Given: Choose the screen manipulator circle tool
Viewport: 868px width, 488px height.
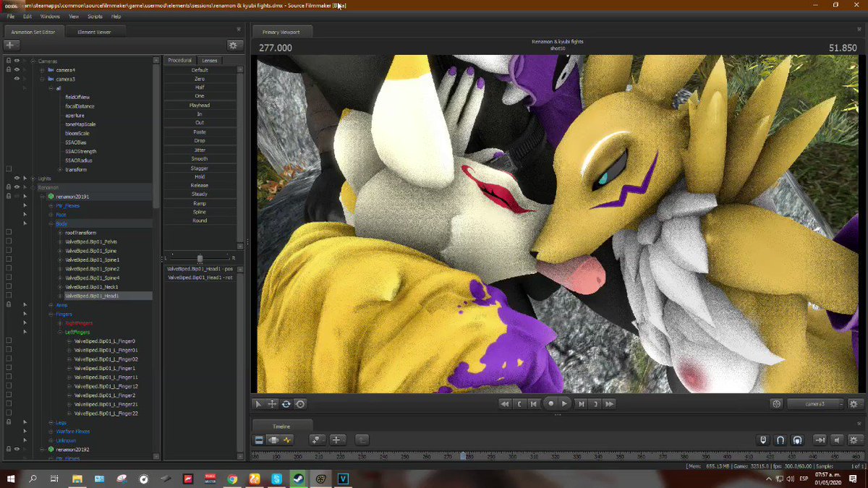Looking at the screenshot, I should 300,404.
